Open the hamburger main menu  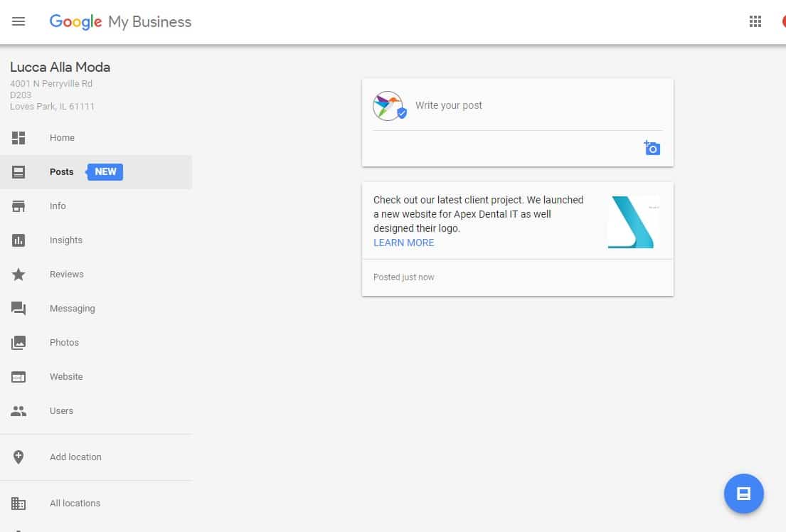[x=18, y=21]
